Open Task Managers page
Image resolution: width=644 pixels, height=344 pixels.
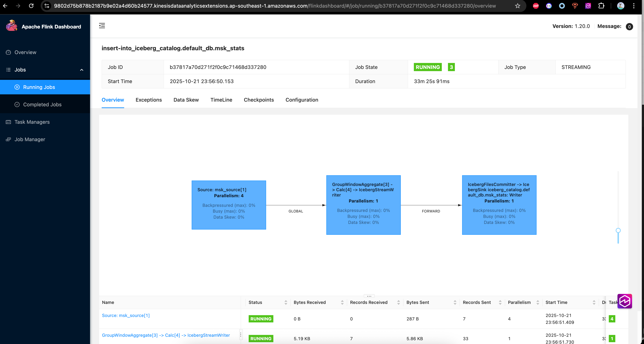coord(32,122)
